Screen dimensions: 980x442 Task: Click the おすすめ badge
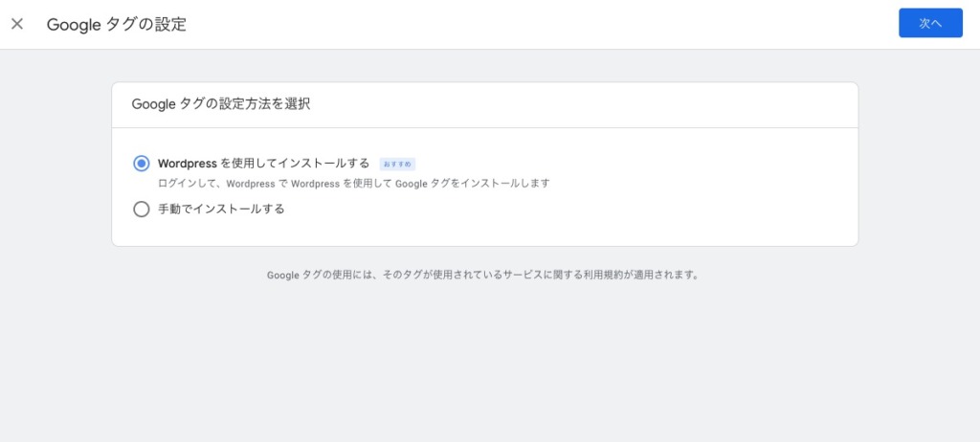point(397,165)
